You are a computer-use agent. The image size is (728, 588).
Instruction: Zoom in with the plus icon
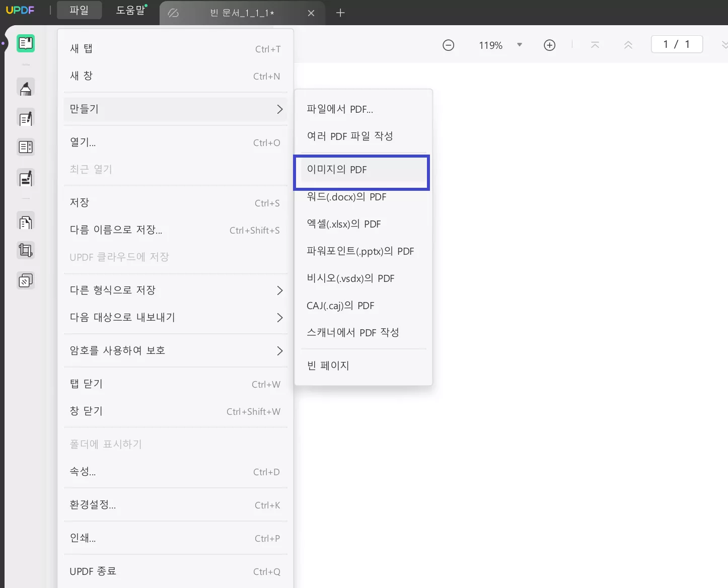[549, 45]
